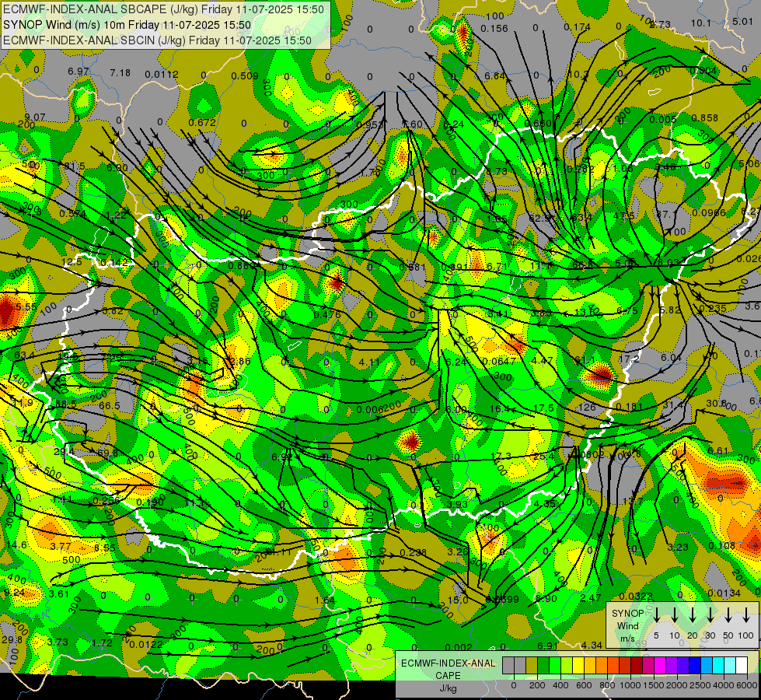761x700 pixels.
Task: Click the map value '66.5'
Action: (109, 406)
